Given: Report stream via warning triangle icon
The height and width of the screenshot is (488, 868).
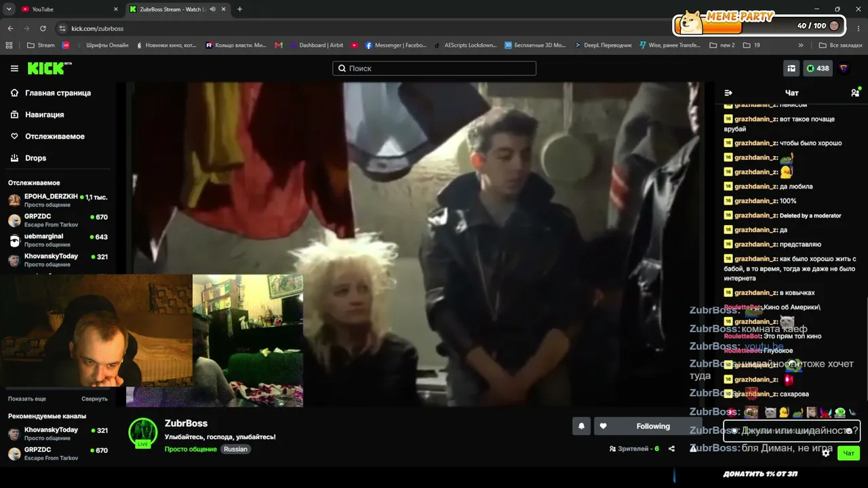Looking at the screenshot, I should [x=692, y=448].
